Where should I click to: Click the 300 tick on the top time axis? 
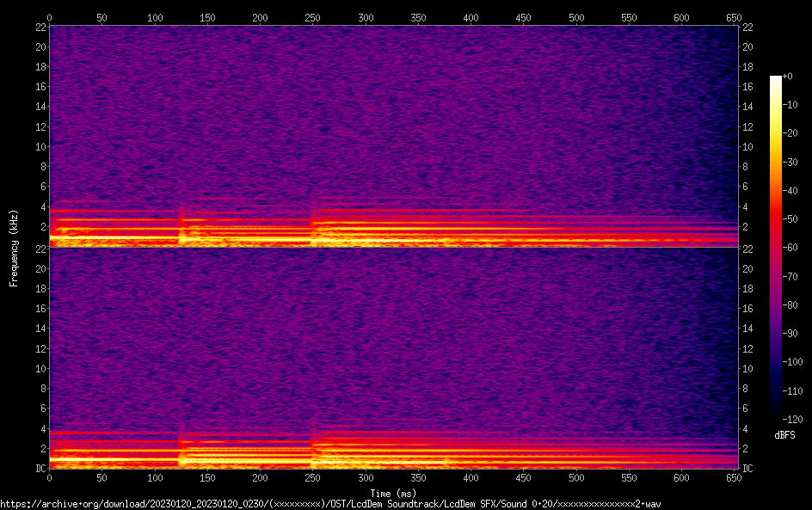coord(366,17)
